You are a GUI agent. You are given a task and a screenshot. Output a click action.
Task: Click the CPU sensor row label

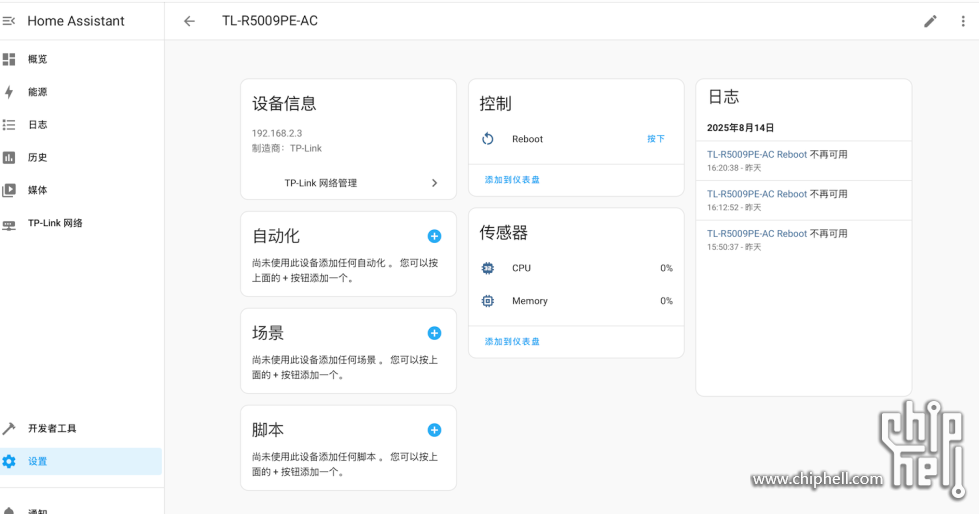tap(521, 268)
